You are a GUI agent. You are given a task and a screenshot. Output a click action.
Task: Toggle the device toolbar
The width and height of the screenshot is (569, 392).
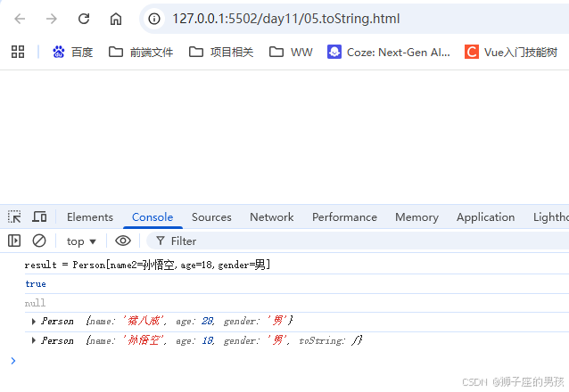pyautogui.click(x=39, y=216)
